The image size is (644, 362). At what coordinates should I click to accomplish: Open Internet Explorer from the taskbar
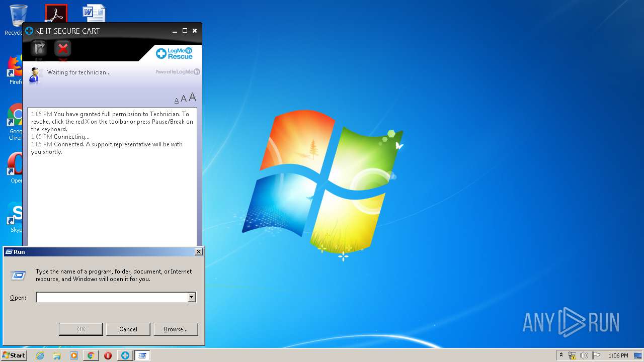[40, 355]
